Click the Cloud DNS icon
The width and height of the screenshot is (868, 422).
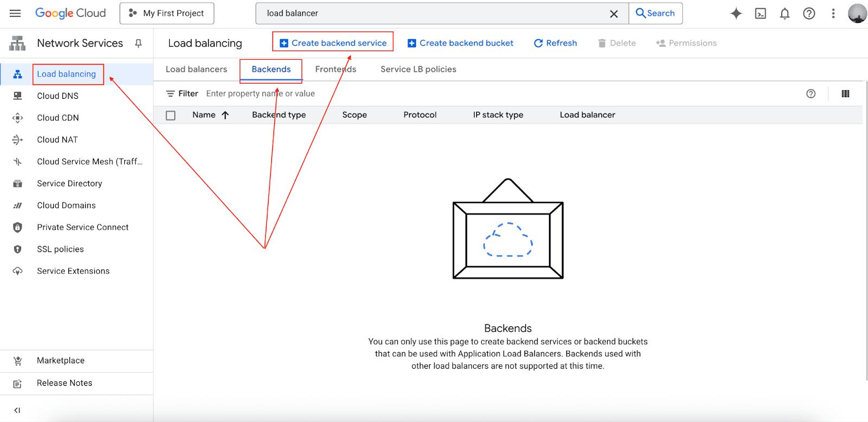pyautogui.click(x=17, y=96)
